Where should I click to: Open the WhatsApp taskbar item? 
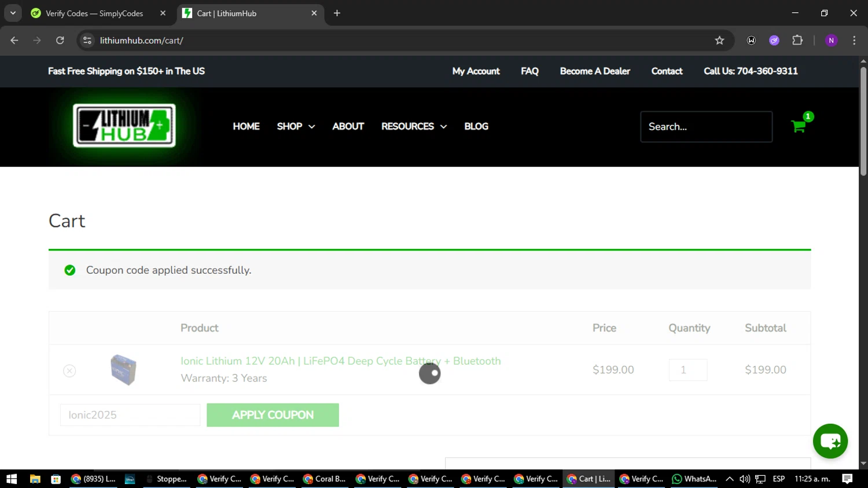(x=694, y=479)
